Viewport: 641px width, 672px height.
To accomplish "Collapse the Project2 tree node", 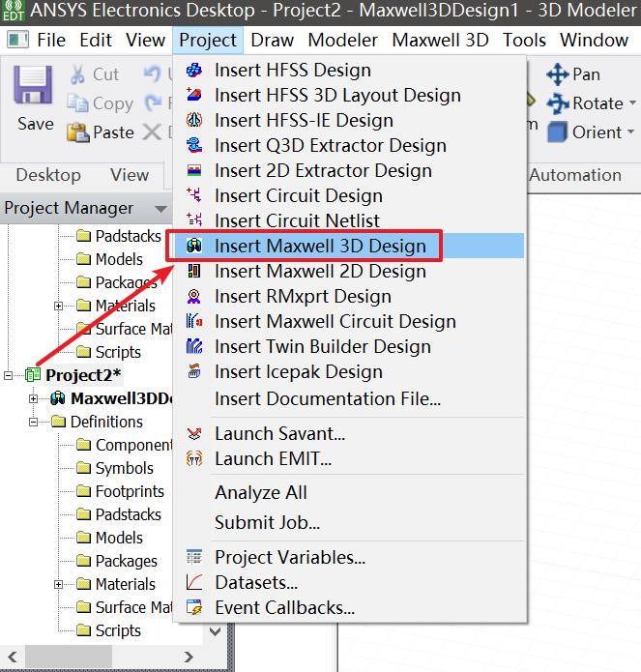I will click(x=10, y=375).
